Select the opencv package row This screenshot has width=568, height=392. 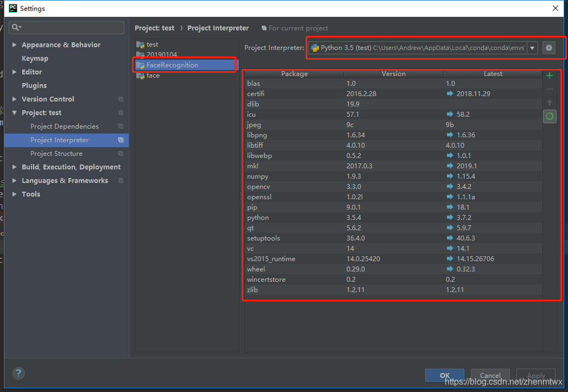pyautogui.click(x=394, y=187)
